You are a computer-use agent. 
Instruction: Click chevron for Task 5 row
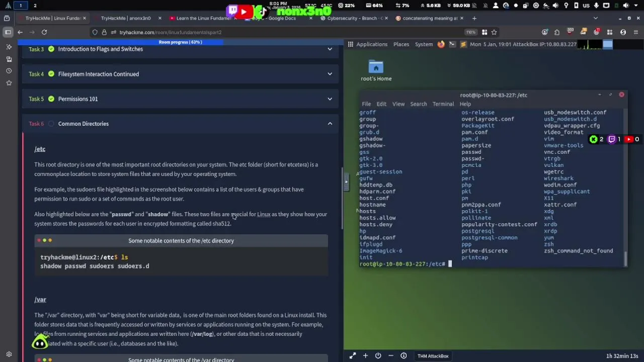(x=330, y=99)
